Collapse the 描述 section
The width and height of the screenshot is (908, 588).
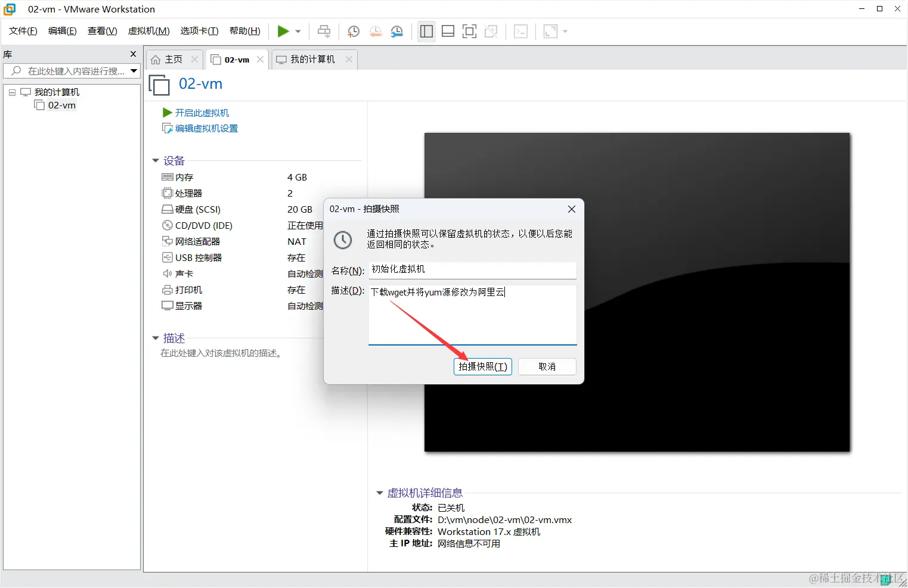point(156,338)
